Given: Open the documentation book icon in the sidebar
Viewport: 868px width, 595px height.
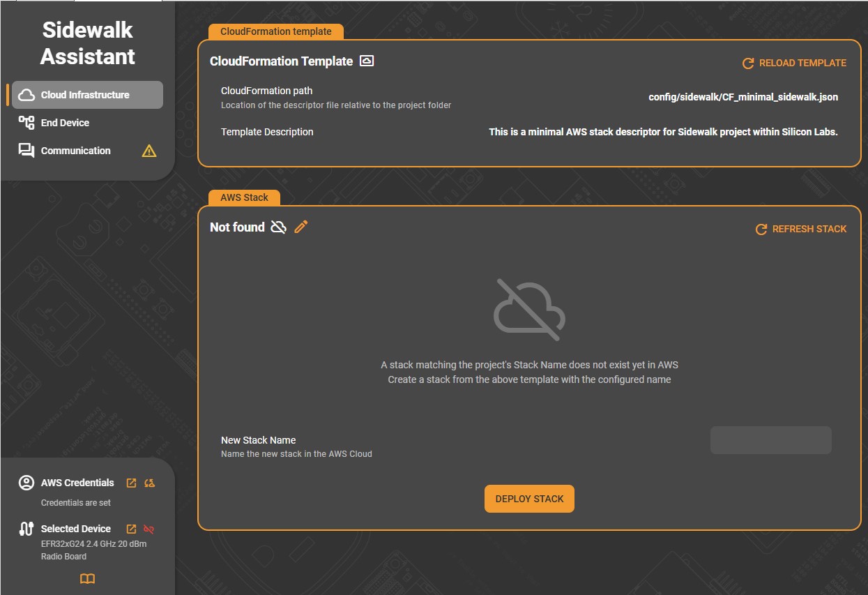Looking at the screenshot, I should click(x=86, y=579).
